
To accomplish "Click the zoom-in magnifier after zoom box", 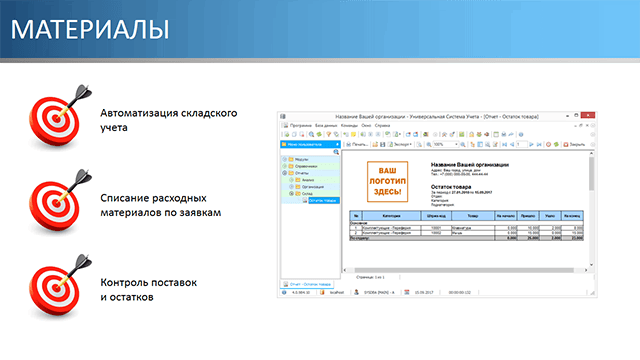I will 463,144.
